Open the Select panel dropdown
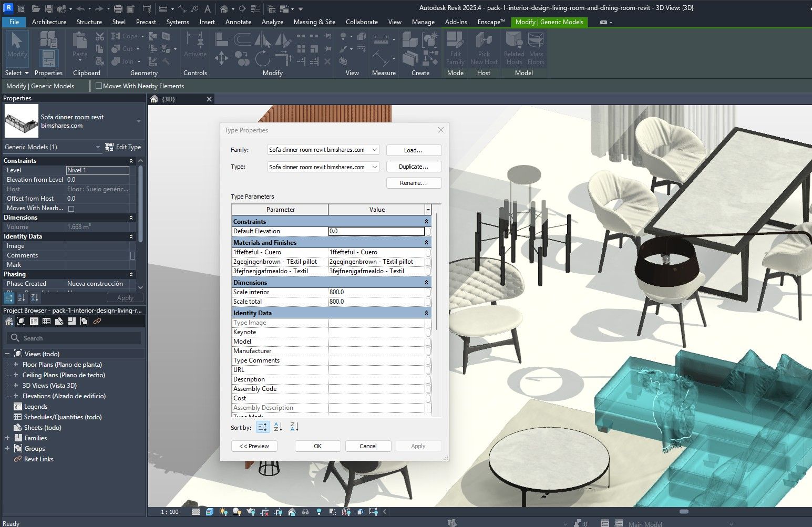The image size is (812, 527). [16, 73]
